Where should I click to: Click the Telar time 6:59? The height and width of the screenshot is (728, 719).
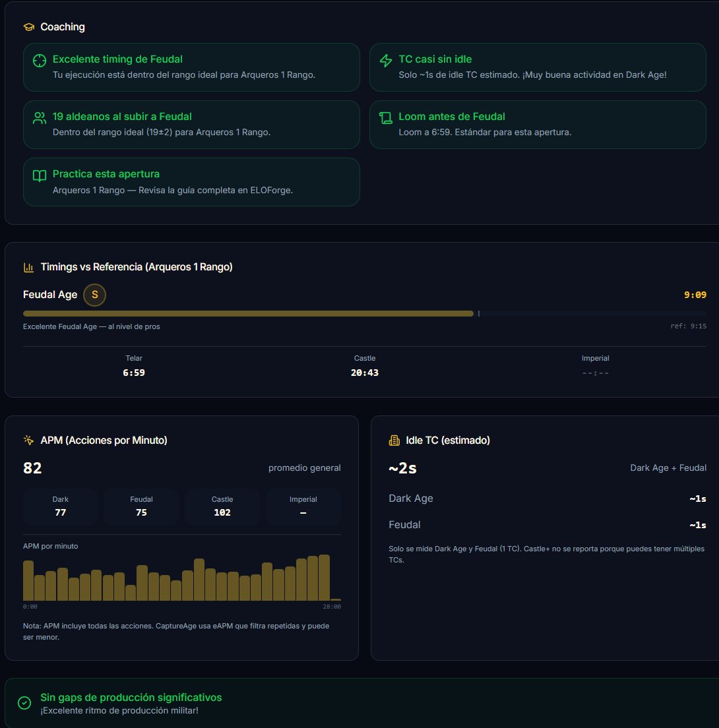click(134, 373)
